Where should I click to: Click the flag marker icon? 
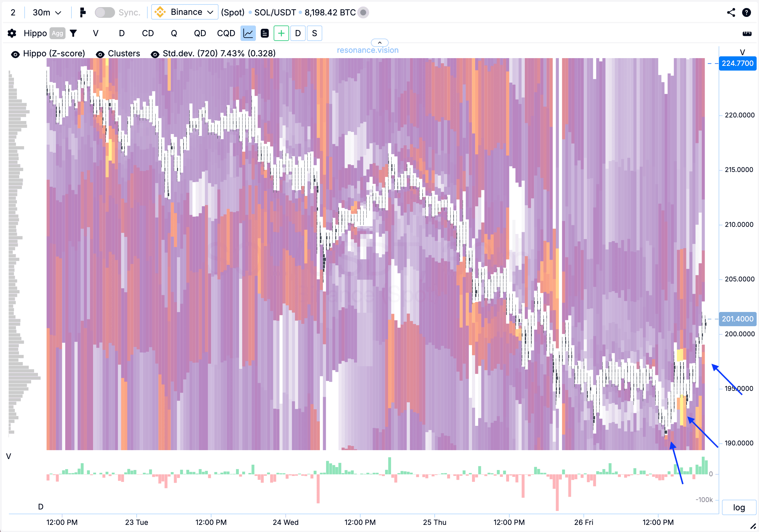[83, 12]
